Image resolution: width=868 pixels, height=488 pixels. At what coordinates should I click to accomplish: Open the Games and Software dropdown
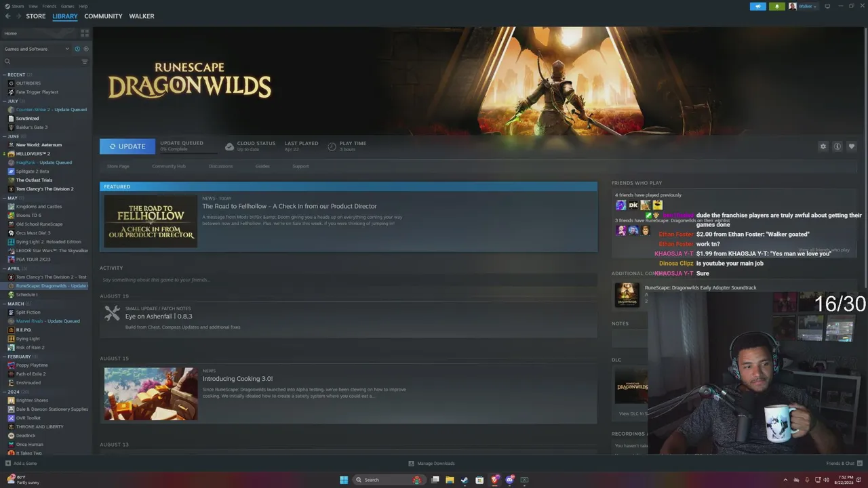coord(37,49)
